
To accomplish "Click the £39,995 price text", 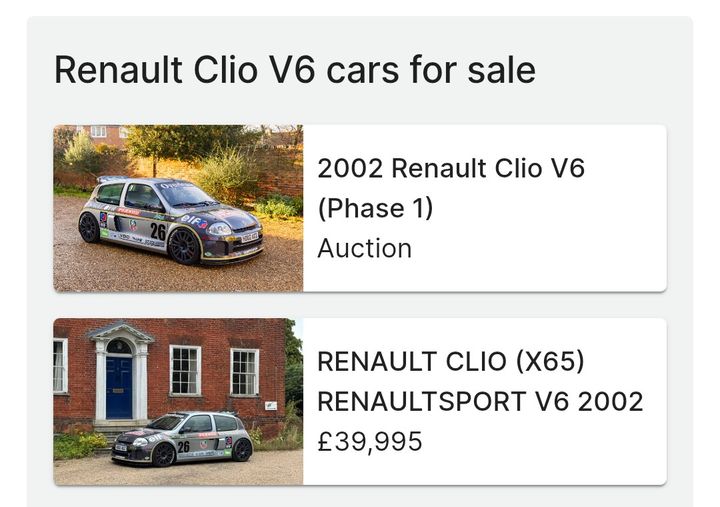I will point(369,441).
